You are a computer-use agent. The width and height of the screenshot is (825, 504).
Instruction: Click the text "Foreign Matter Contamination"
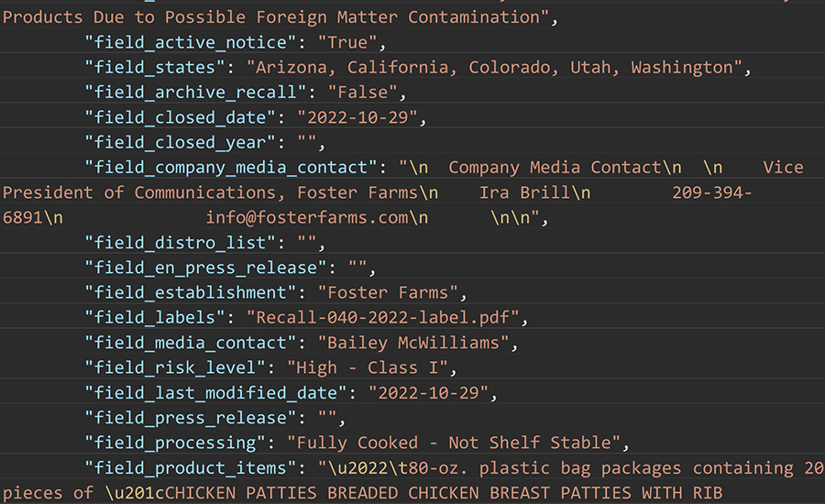point(399,17)
